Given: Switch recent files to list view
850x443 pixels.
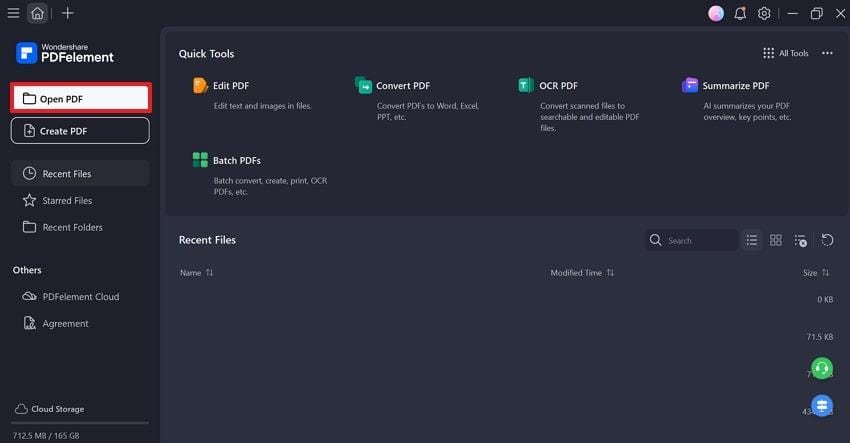Looking at the screenshot, I should pyautogui.click(x=752, y=240).
